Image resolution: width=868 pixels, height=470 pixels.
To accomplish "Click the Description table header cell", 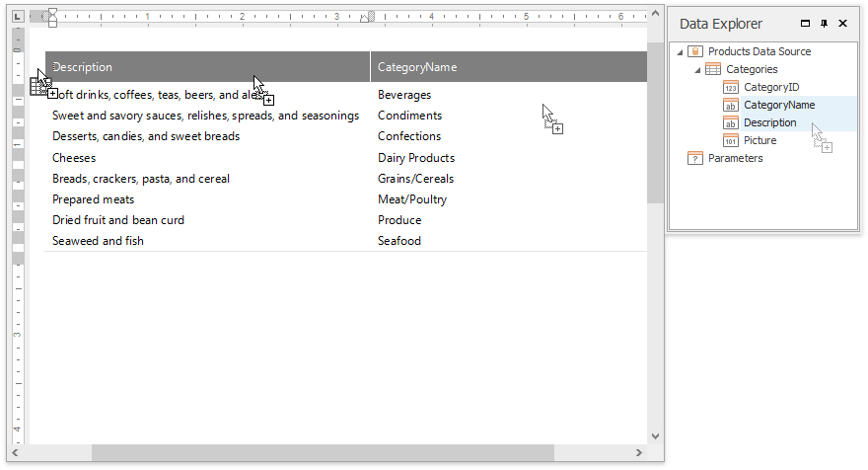I will [x=207, y=67].
